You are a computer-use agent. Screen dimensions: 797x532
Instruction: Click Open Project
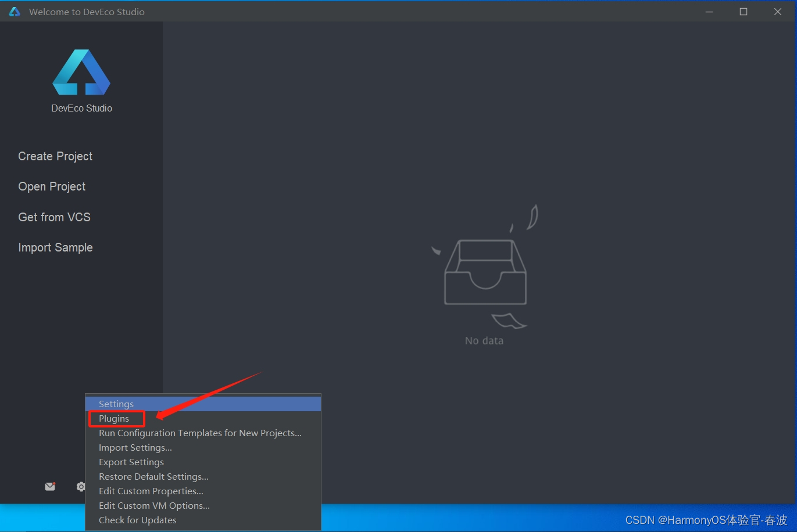(x=52, y=186)
